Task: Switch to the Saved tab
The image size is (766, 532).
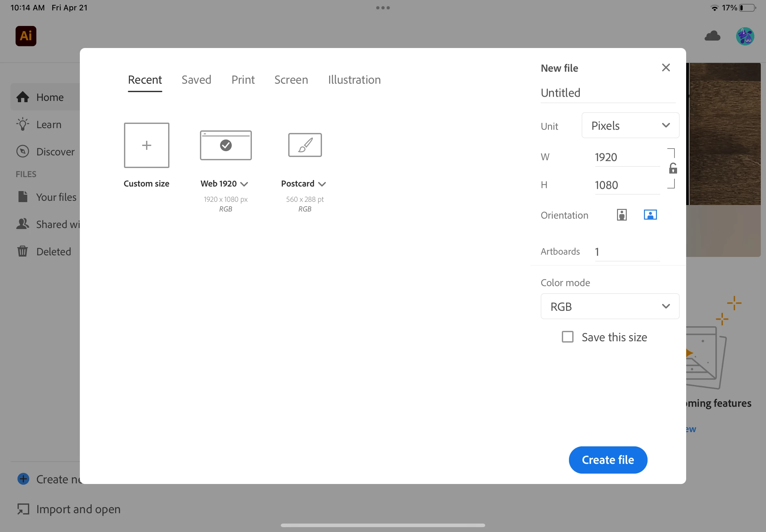Action: [x=196, y=80]
